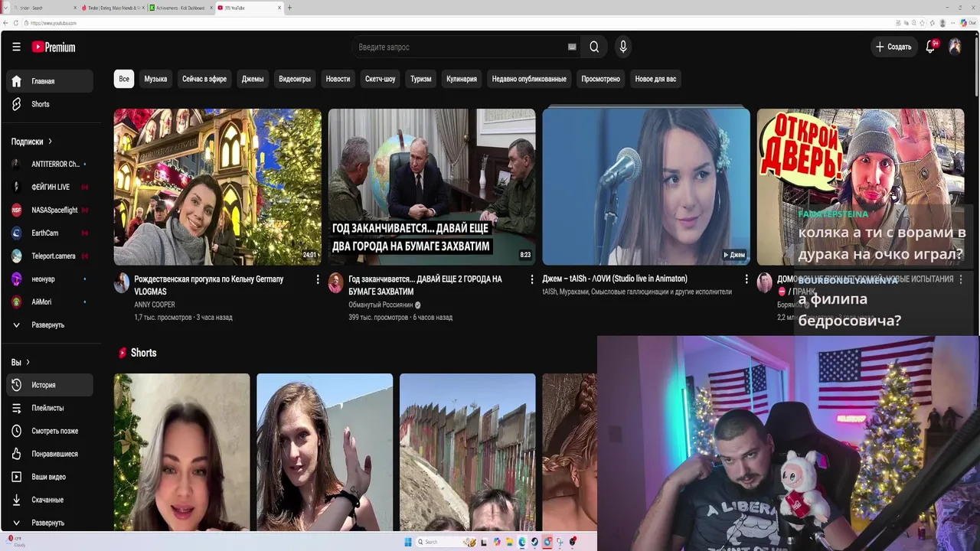The width and height of the screenshot is (980, 551).
Task: Click the Создать button
Action: pos(893,47)
